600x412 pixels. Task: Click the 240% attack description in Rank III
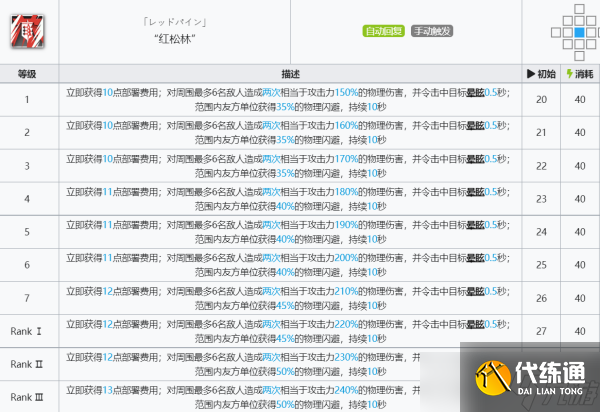coord(243,397)
